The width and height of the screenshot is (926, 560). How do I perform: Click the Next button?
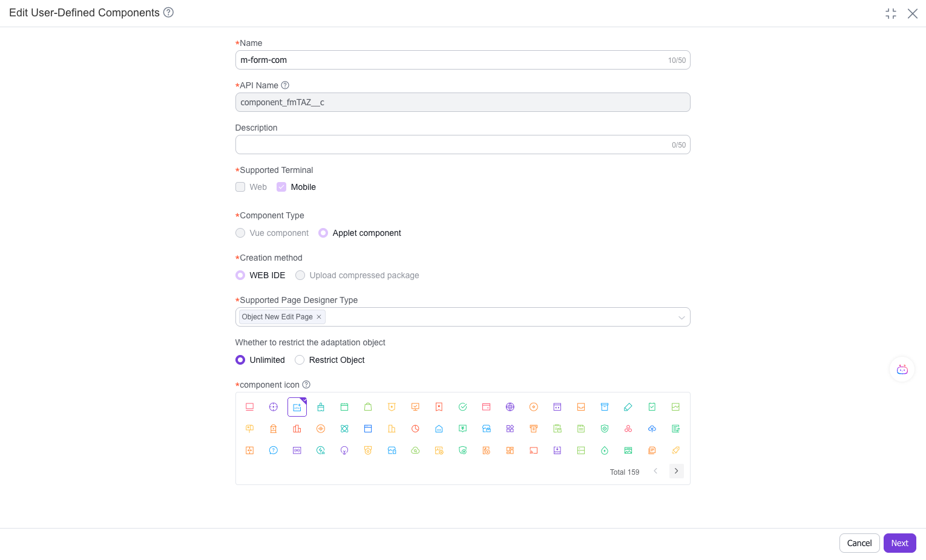899,543
